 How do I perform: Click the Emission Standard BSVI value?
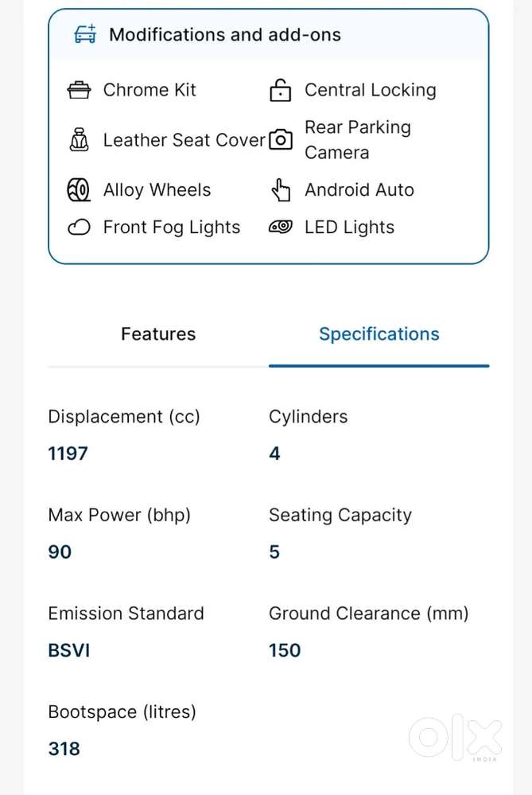(68, 650)
